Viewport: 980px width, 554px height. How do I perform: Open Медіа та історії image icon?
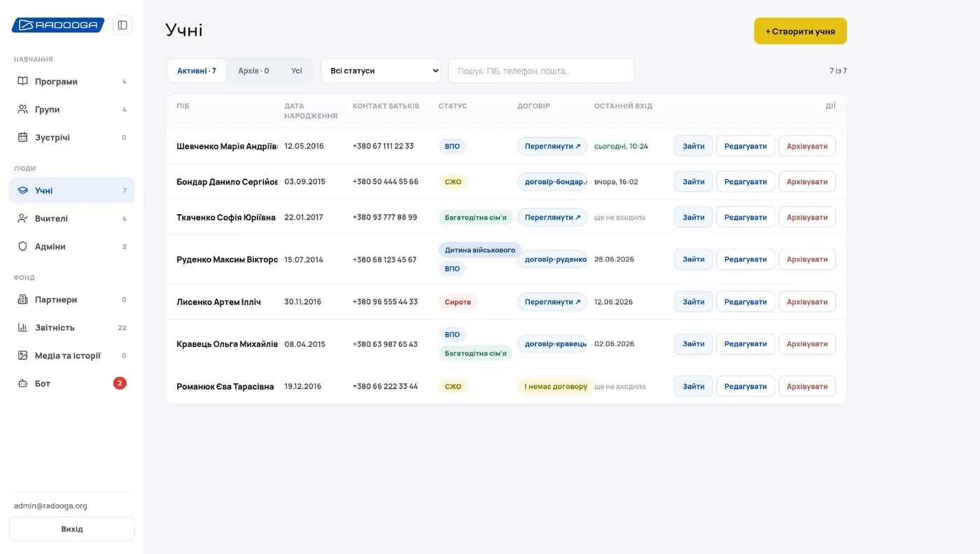tap(23, 355)
